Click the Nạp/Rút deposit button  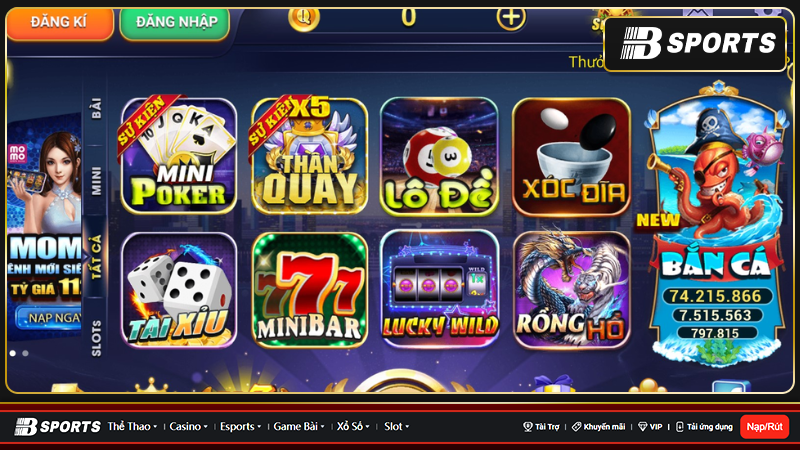764,427
